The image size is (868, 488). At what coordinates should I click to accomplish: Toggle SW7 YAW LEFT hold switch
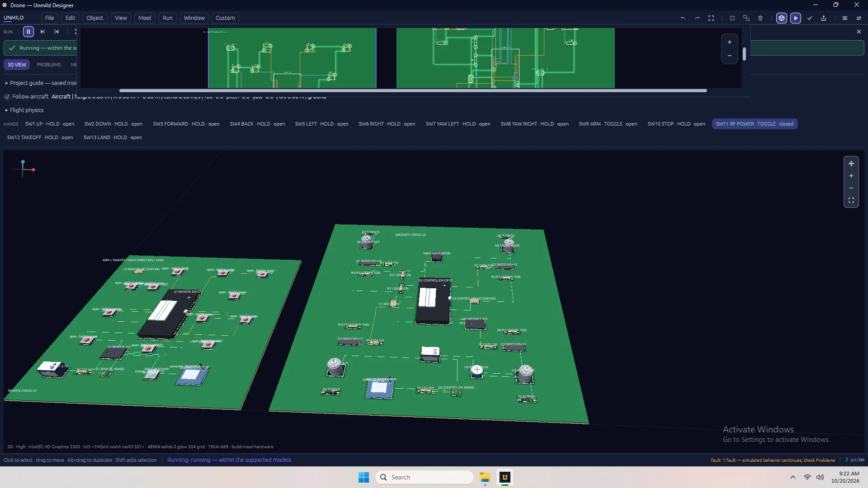point(458,124)
